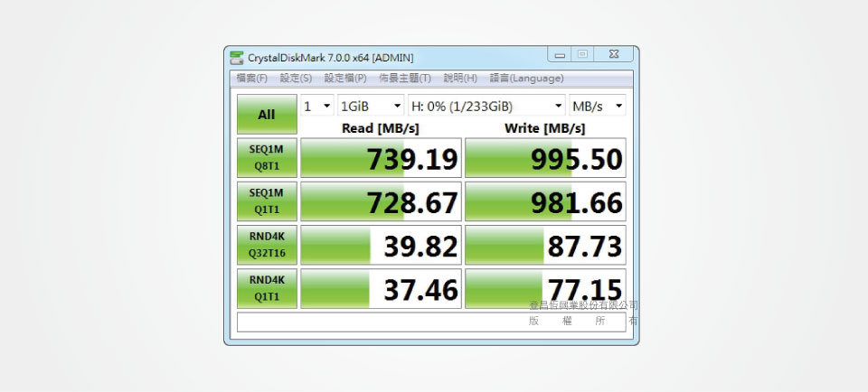868x392 pixels.
Task: Open the test count dropdown showing 1
Action: point(317,106)
